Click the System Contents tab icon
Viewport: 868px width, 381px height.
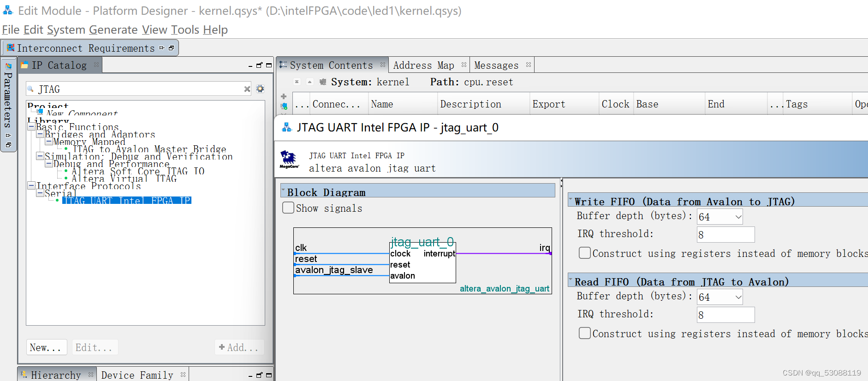point(283,65)
